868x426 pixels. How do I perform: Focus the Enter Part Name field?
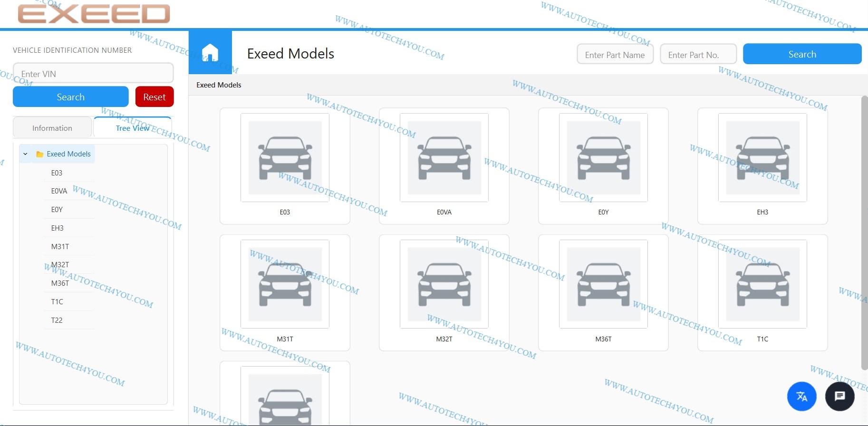615,54
